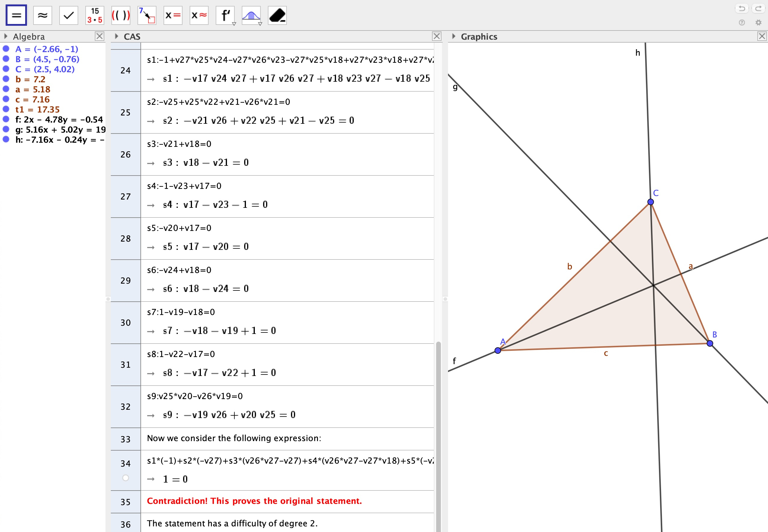
Task: Select the Substitute tool
Action: (x=147, y=15)
